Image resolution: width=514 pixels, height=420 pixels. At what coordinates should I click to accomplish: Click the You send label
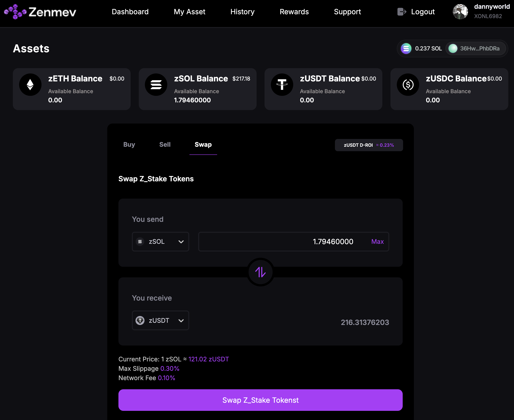coord(148,219)
